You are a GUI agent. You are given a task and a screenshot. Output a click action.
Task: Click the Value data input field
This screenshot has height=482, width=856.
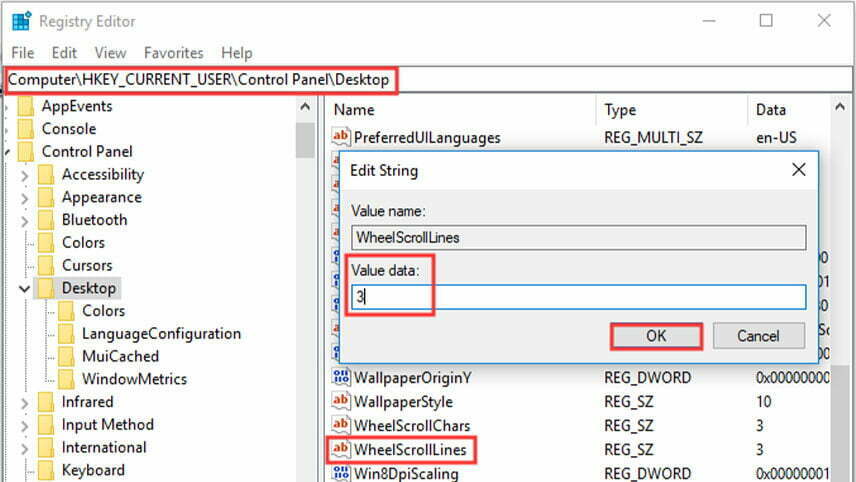click(x=578, y=297)
